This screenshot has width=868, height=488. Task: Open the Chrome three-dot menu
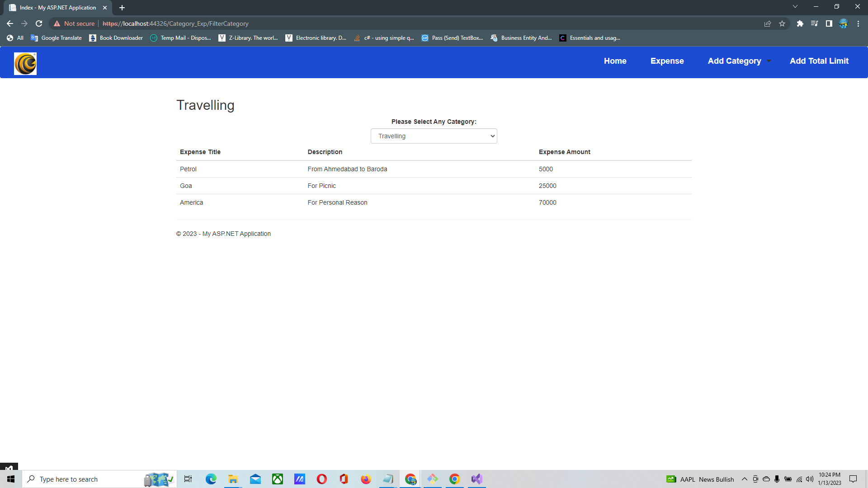click(x=858, y=23)
